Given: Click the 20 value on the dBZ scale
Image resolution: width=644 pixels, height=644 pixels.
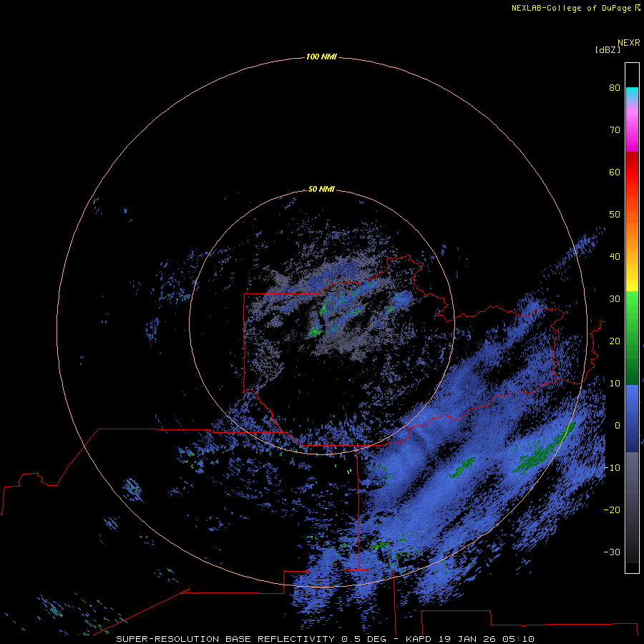Looking at the screenshot, I should (x=615, y=341).
